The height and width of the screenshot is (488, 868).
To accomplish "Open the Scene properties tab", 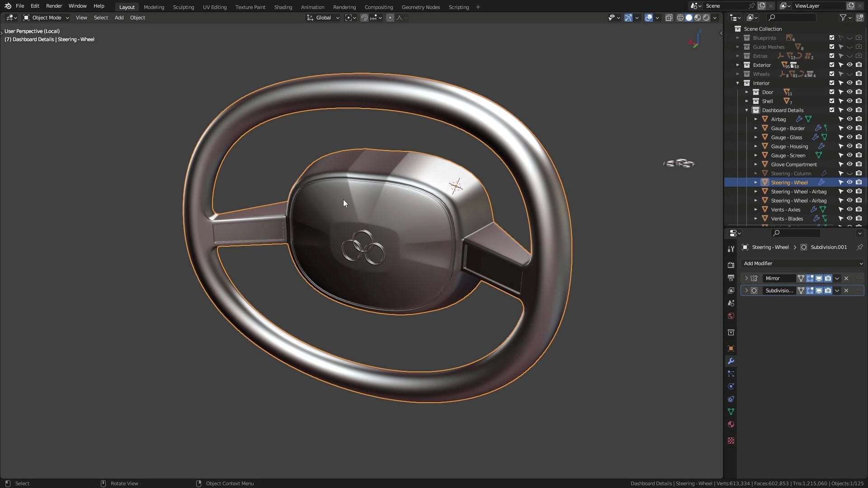I will click(x=731, y=303).
